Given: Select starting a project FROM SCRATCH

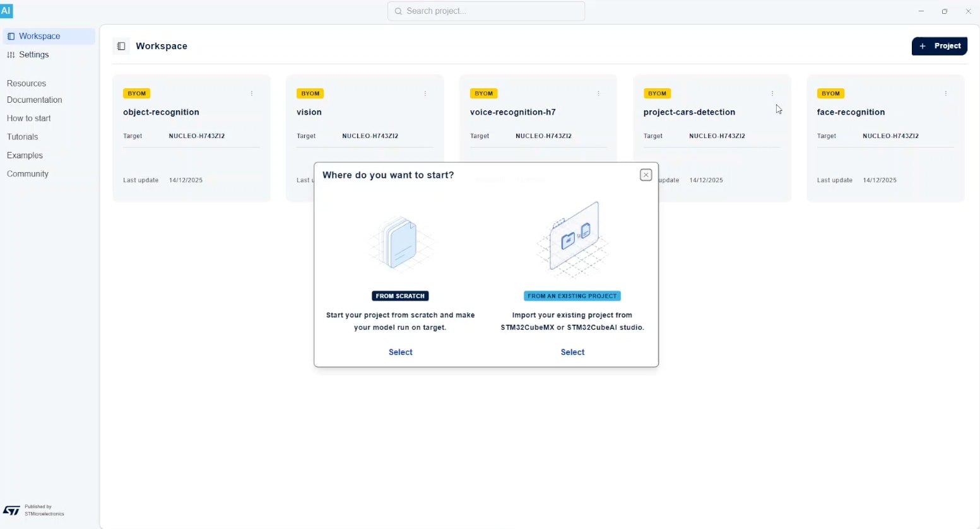Looking at the screenshot, I should pos(400,352).
